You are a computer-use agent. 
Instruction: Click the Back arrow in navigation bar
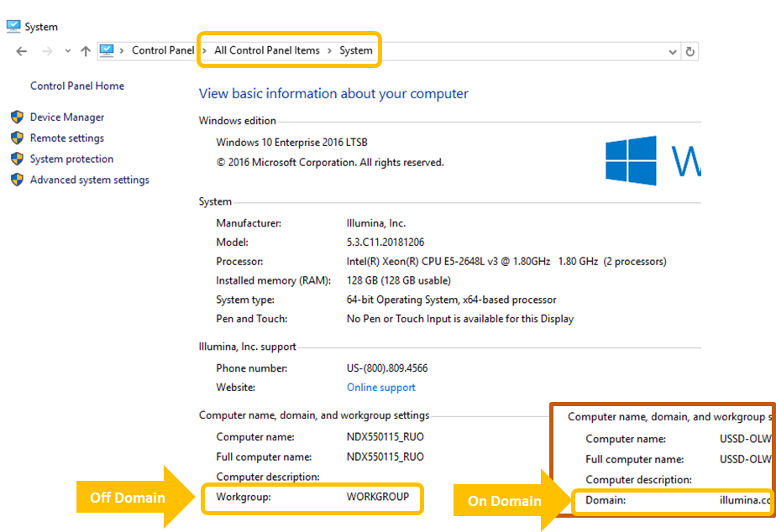[21, 51]
